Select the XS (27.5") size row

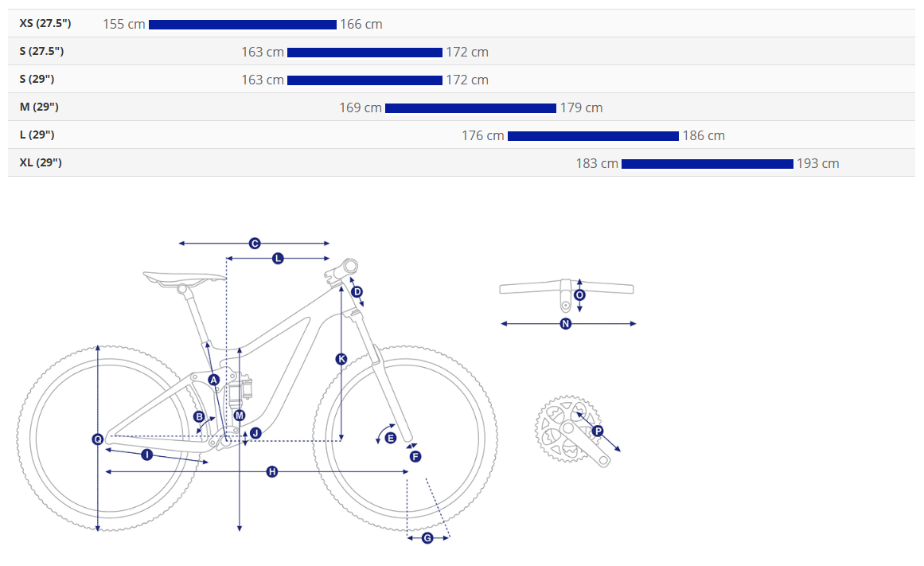[462, 24]
